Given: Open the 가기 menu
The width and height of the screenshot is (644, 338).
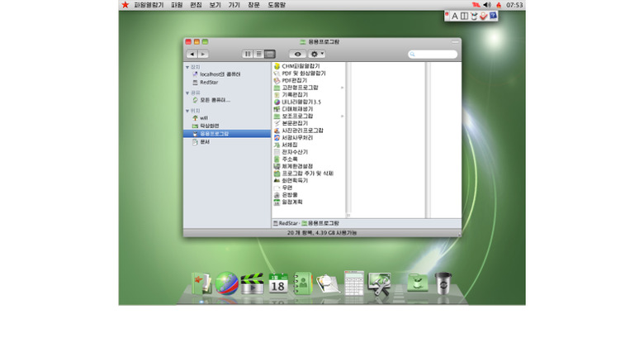Looking at the screenshot, I should point(234,5).
